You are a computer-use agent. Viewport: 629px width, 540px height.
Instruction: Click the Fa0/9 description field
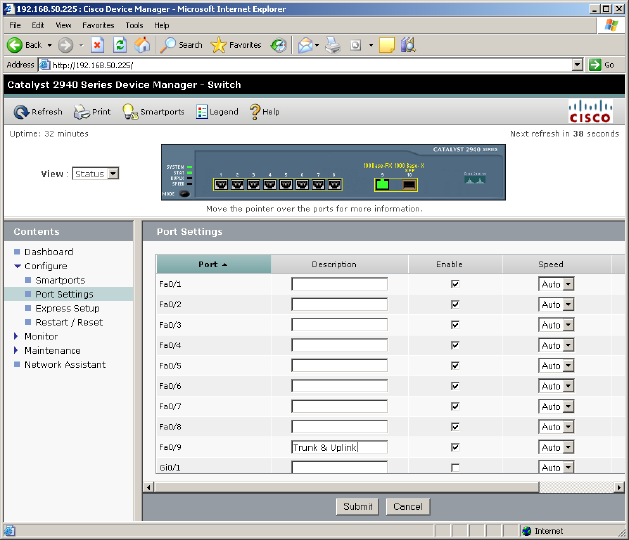coord(339,447)
